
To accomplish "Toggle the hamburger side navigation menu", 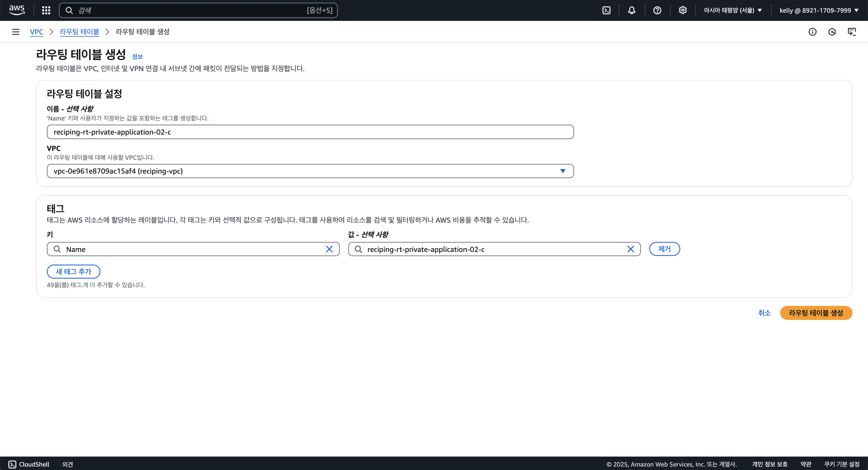I will tap(15, 32).
